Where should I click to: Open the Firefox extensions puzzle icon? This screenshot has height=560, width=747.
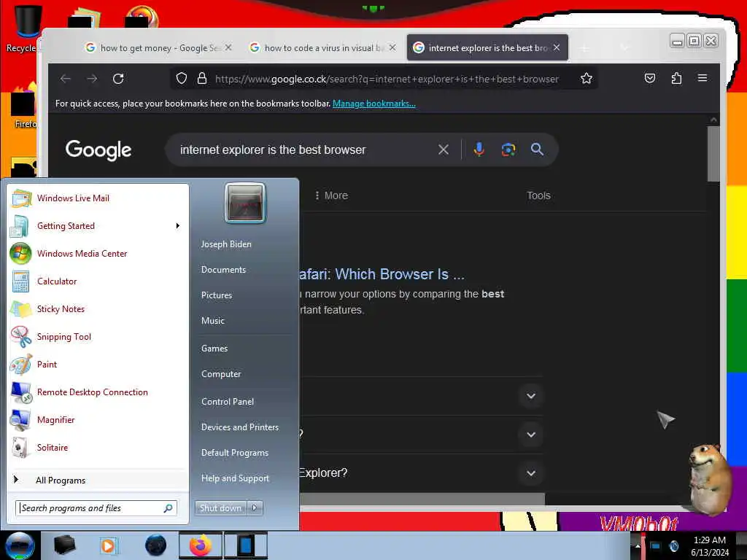676,79
